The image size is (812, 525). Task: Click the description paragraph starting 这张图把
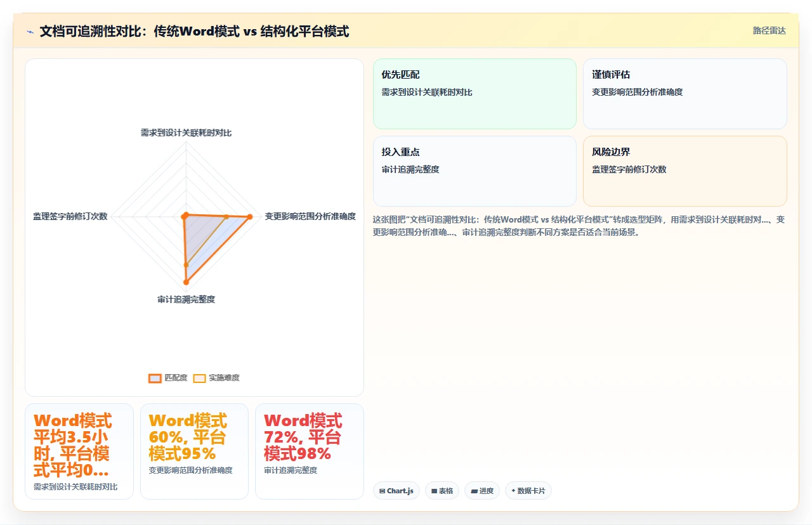(x=579, y=226)
